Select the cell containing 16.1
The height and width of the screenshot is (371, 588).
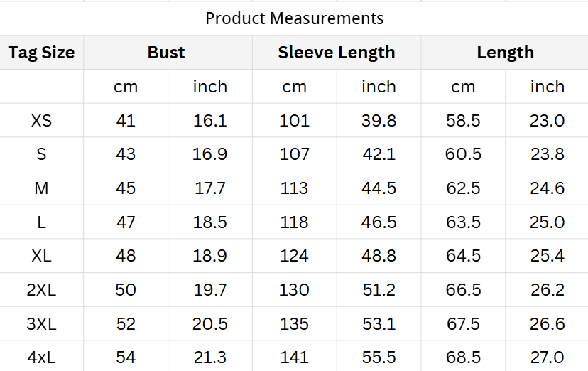click(210, 121)
